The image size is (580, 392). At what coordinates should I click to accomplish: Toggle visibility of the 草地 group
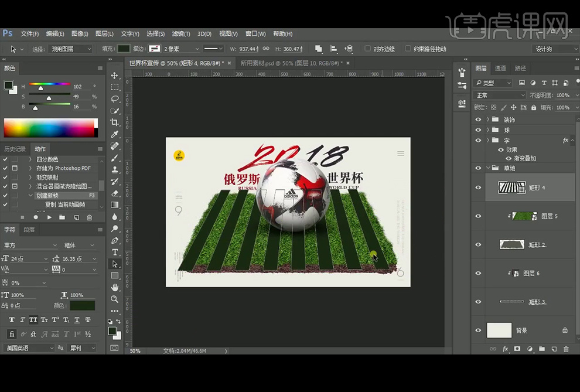(x=478, y=168)
